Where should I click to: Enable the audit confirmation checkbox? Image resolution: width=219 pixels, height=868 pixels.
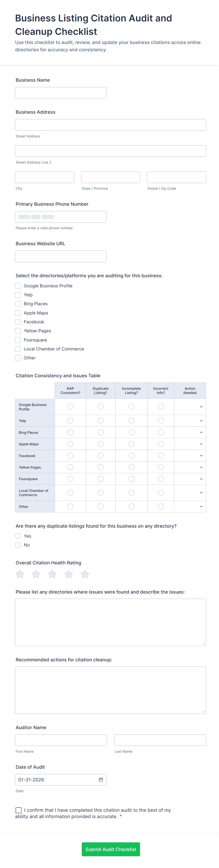coord(19,810)
